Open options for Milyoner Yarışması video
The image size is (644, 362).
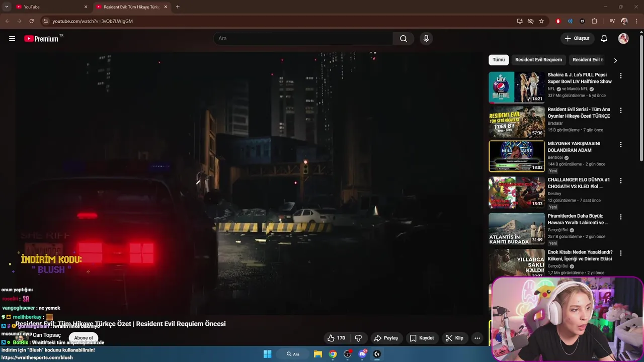click(x=620, y=144)
